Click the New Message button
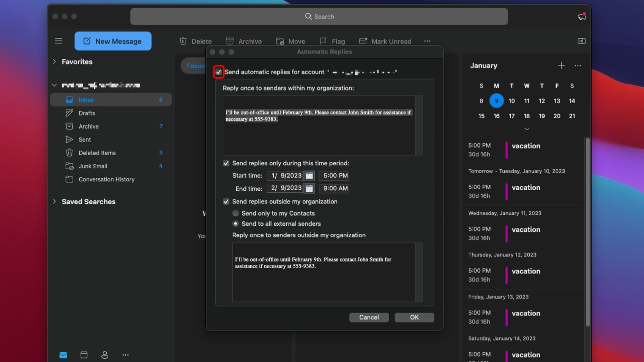Screen dimensions: 644x362 coord(113,41)
